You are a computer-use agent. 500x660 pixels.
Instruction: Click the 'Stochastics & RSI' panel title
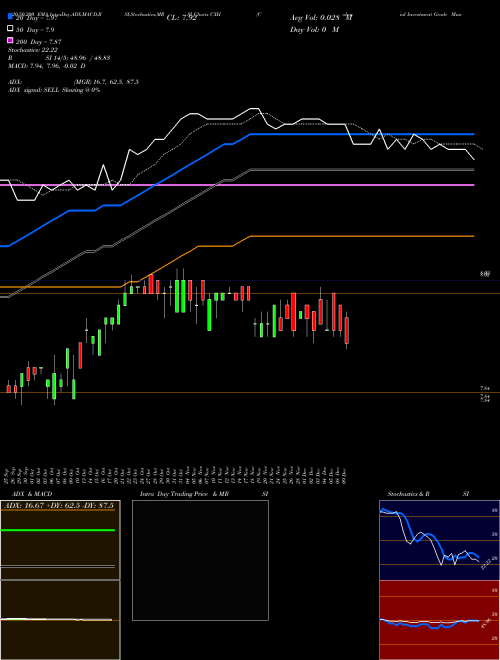pos(428,494)
